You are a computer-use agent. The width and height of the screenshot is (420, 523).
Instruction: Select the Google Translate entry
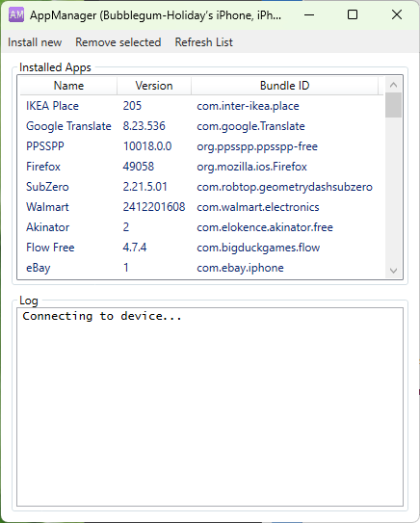point(201,126)
